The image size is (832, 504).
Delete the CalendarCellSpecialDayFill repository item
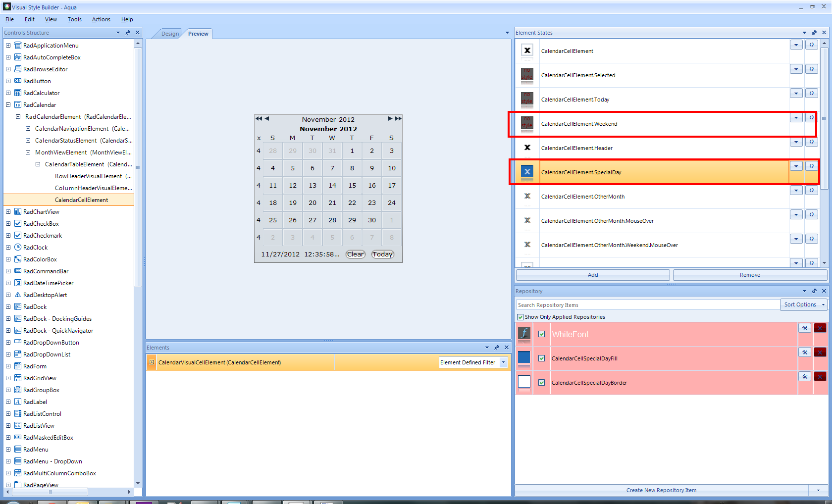click(820, 352)
